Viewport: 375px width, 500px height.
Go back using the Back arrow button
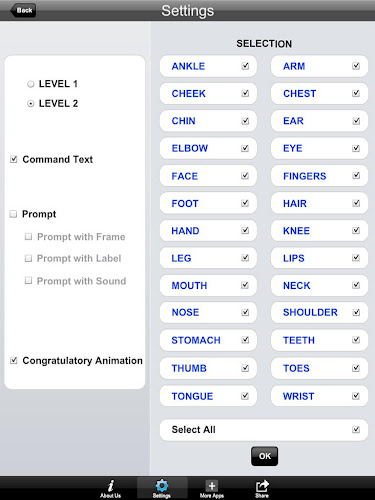[23, 10]
